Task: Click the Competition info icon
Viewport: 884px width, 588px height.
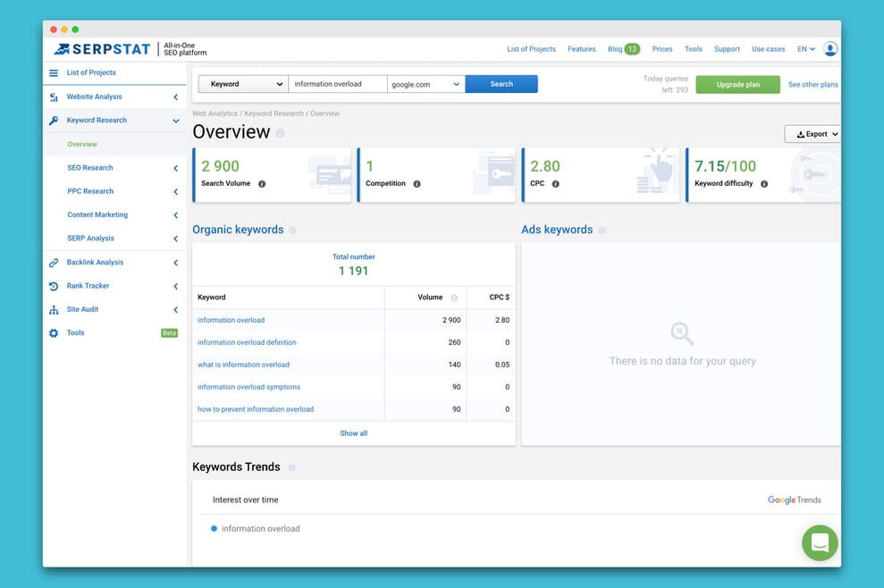Action: tap(417, 184)
